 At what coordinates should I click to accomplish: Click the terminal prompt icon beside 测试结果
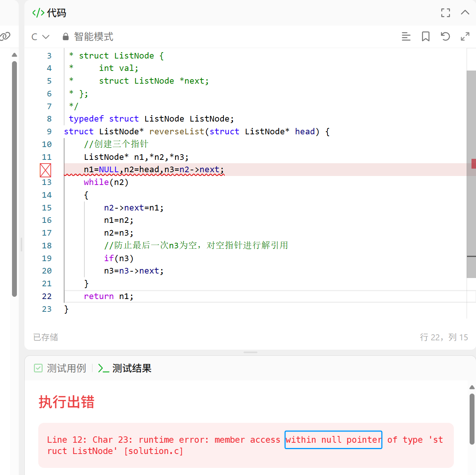pos(104,368)
